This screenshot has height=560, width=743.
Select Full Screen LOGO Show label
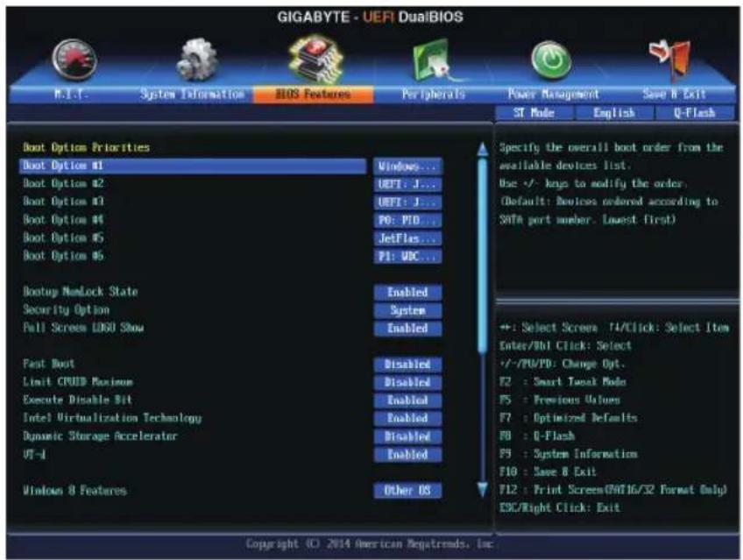[83, 328]
